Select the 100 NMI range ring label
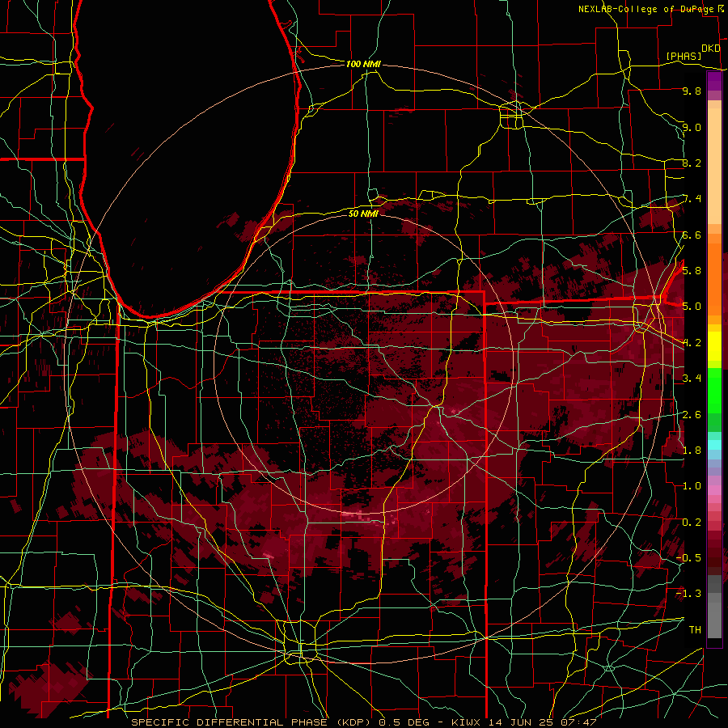 363,64
